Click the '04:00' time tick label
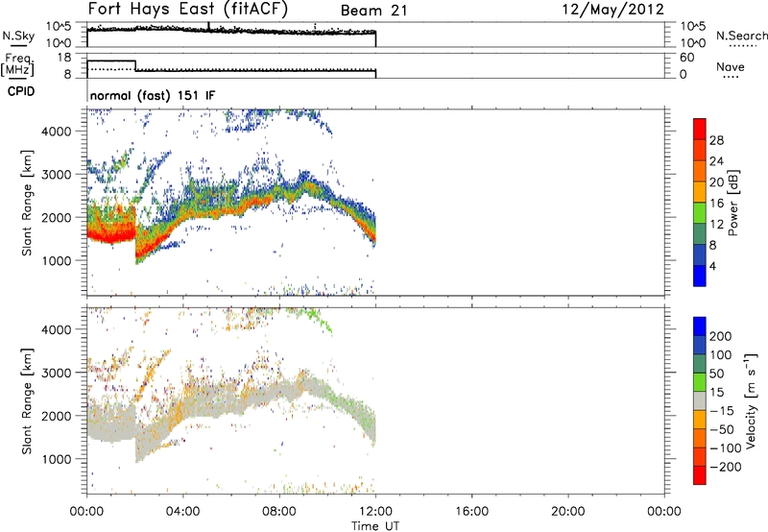 pyautogui.click(x=182, y=512)
